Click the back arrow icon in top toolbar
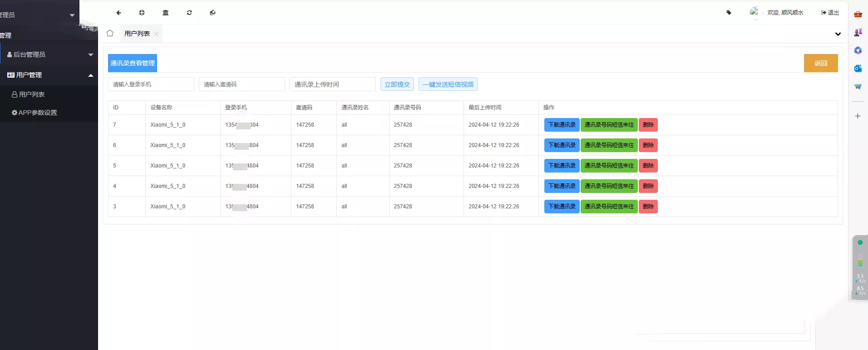The height and width of the screenshot is (350, 868). click(x=119, y=13)
